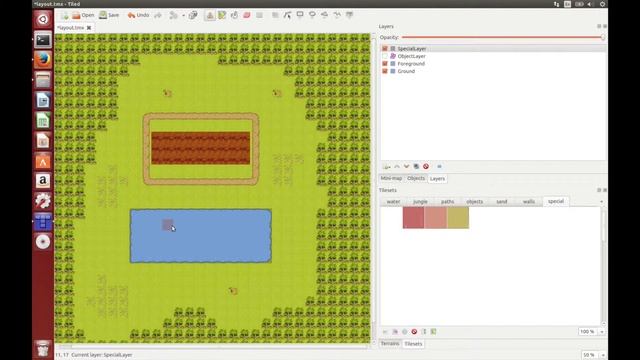This screenshot has height=360, width=640.
Task: Pick the yellow tile in special tileset
Action: 458,218
